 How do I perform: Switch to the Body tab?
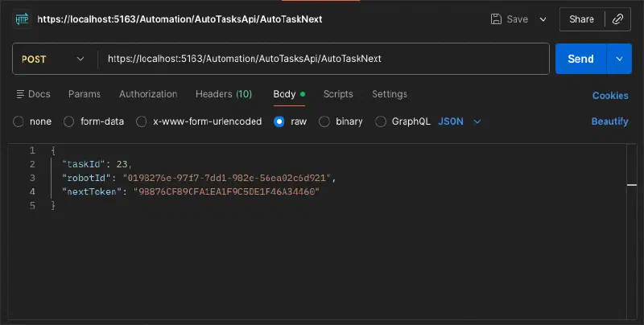click(289, 94)
